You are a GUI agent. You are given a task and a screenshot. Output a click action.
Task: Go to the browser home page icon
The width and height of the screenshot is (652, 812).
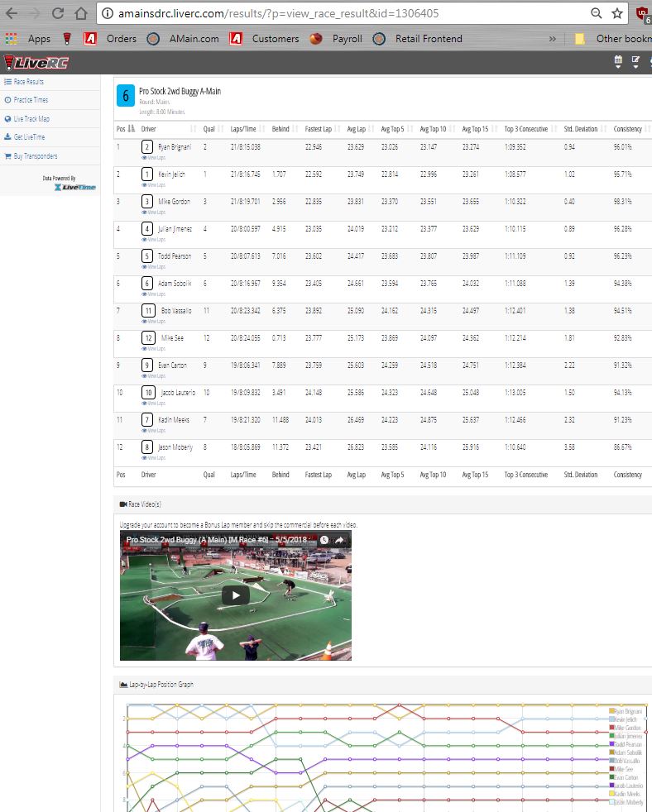pos(80,14)
